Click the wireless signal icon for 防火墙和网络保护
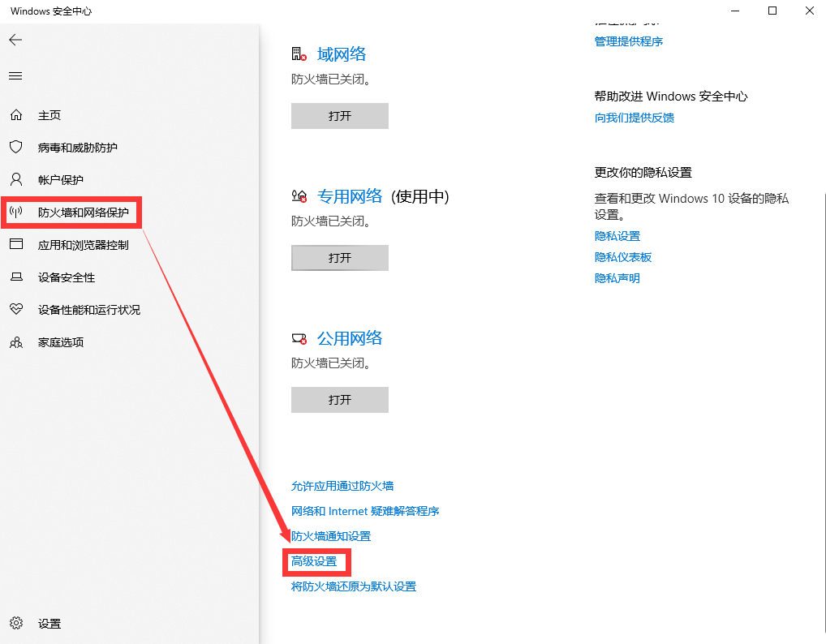 (x=16, y=213)
